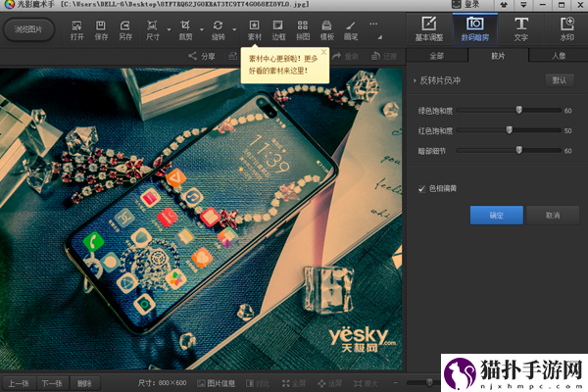Click small triangle arrow under ellipsis
This screenshot has width=588, height=392.
tap(380, 37)
